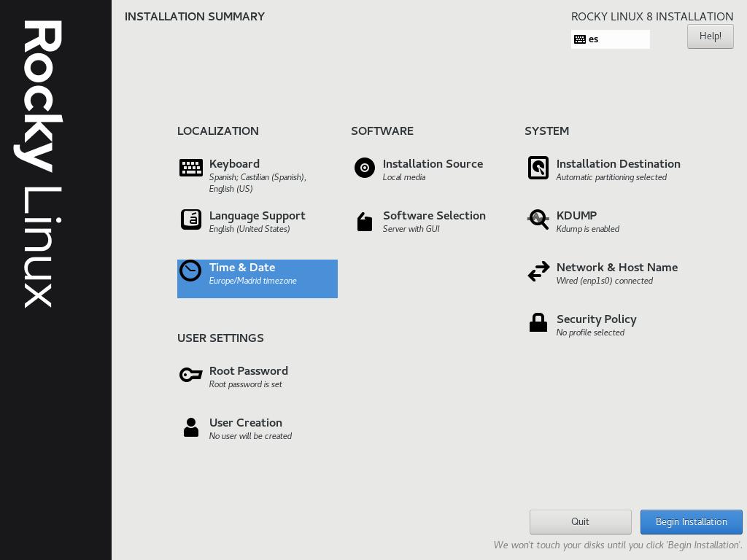Image resolution: width=747 pixels, height=560 pixels.
Task: Open Security Policy title
Action: [x=597, y=319]
